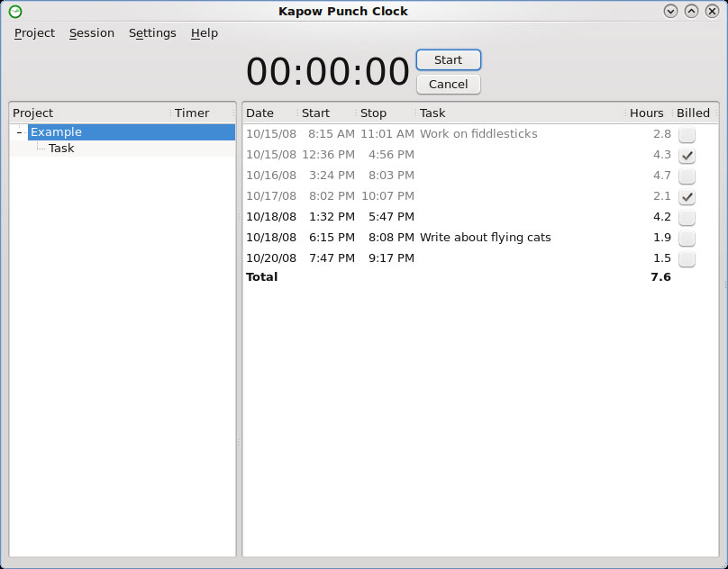Screen dimensions: 728x569
Task: Click the 3:24 PM start time
Action: tap(332, 175)
